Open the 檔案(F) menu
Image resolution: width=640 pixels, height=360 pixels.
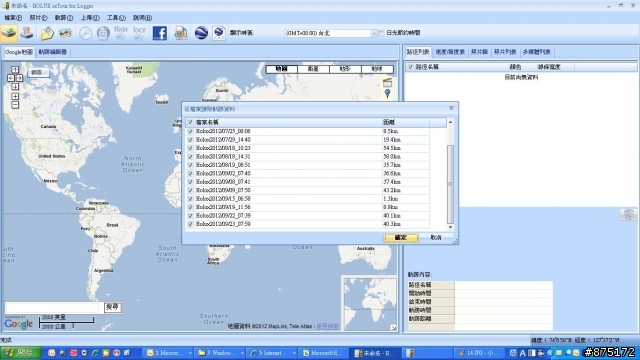pos(13,18)
